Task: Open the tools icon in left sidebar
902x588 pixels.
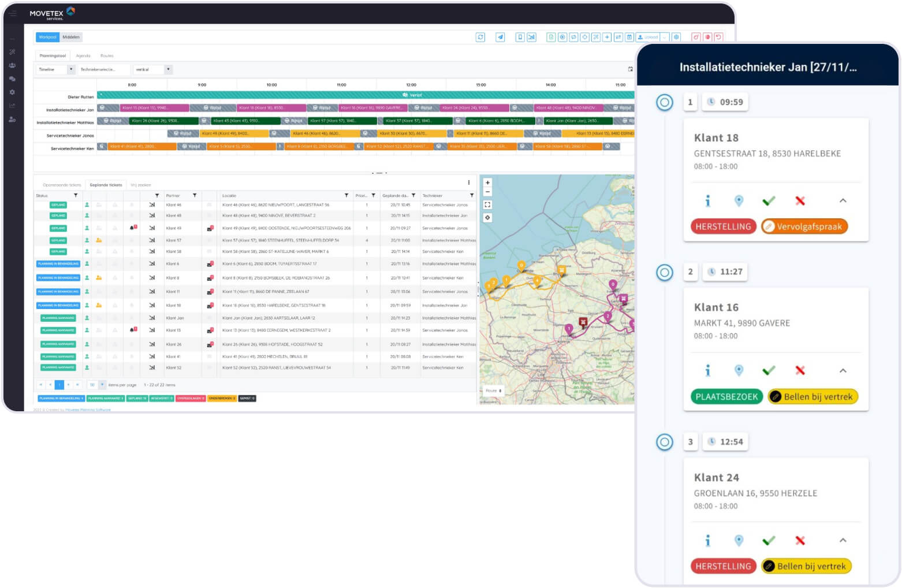Action: point(12,52)
